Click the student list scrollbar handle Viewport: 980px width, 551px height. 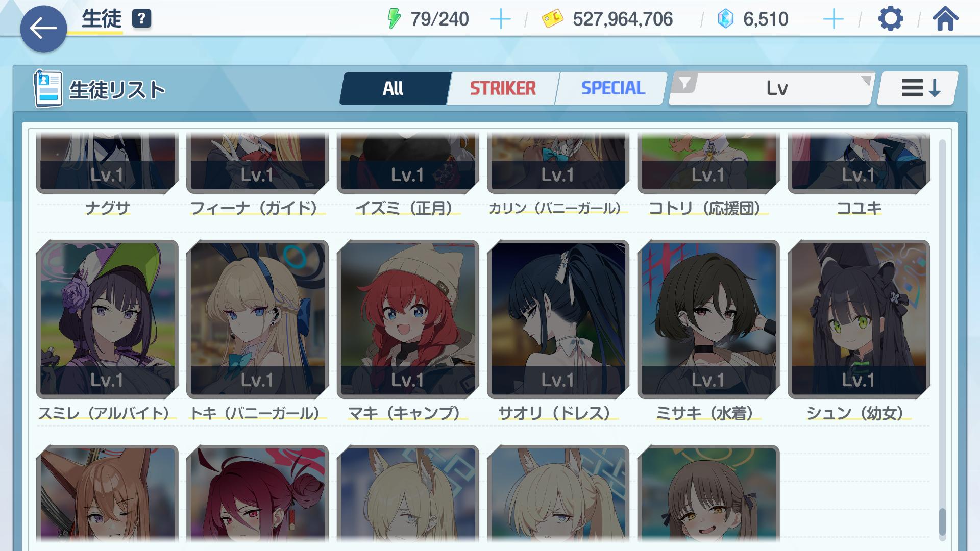pos(942,522)
